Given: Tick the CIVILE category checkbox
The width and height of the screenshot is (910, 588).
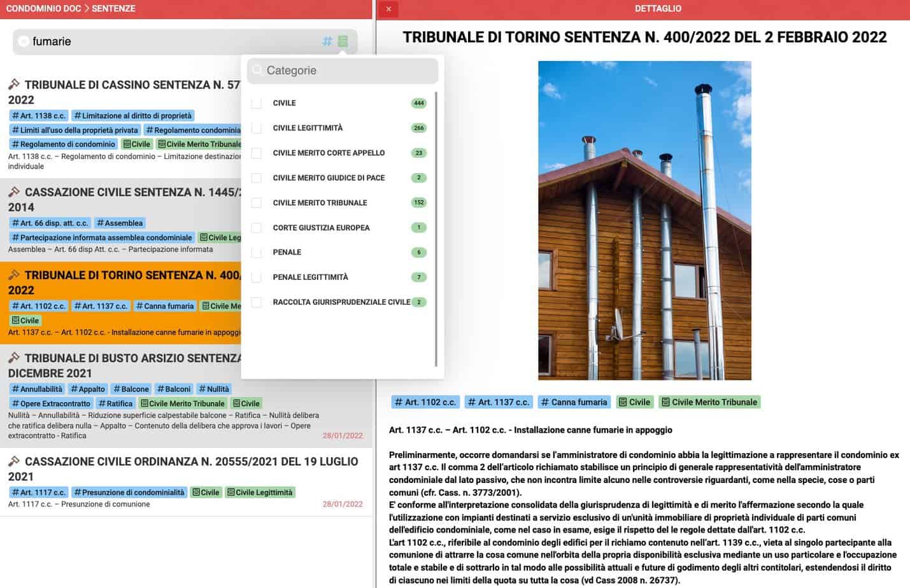Looking at the screenshot, I should pyautogui.click(x=257, y=103).
